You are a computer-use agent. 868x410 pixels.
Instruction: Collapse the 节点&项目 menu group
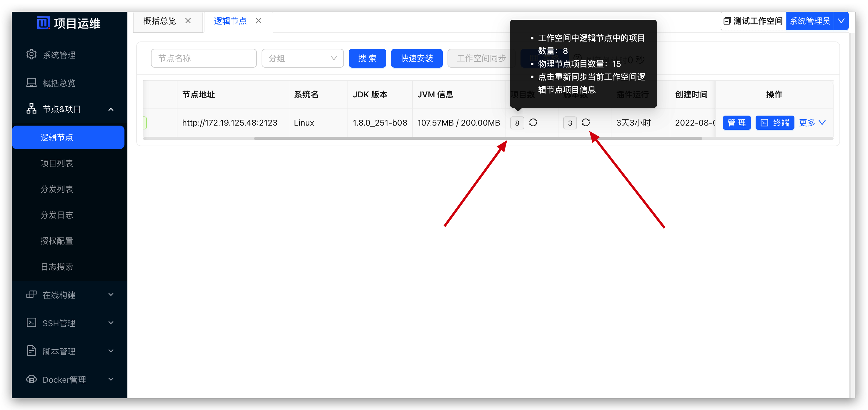tap(111, 109)
